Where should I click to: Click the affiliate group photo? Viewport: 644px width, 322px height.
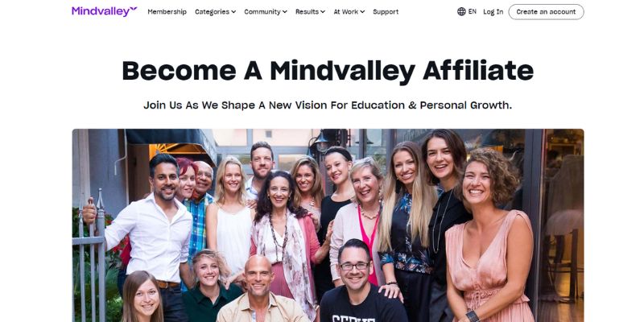click(328, 225)
